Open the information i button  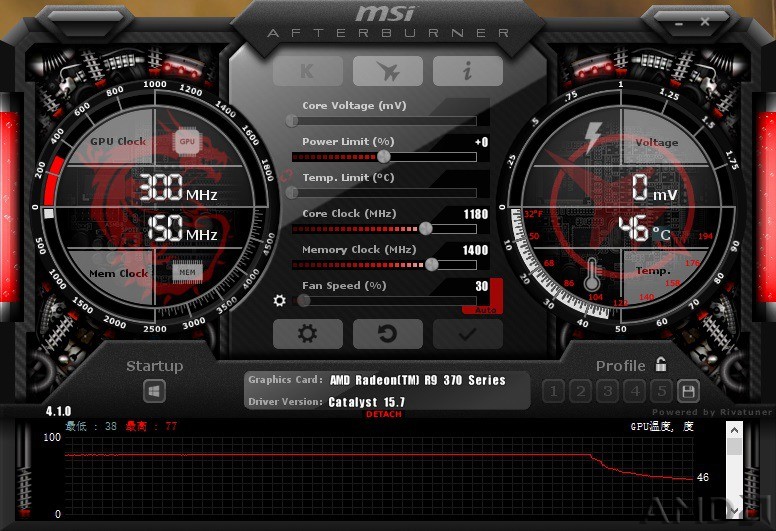pyautogui.click(x=468, y=71)
